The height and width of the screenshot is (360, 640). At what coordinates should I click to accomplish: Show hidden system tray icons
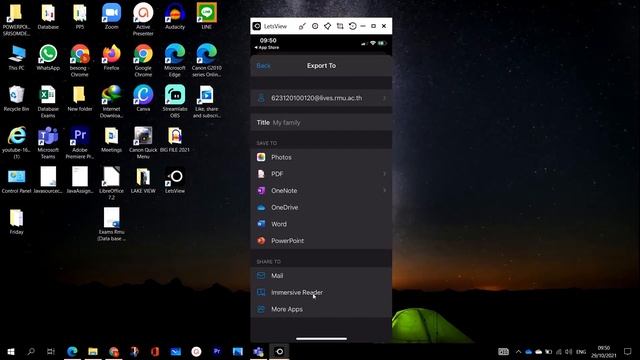coord(518,351)
